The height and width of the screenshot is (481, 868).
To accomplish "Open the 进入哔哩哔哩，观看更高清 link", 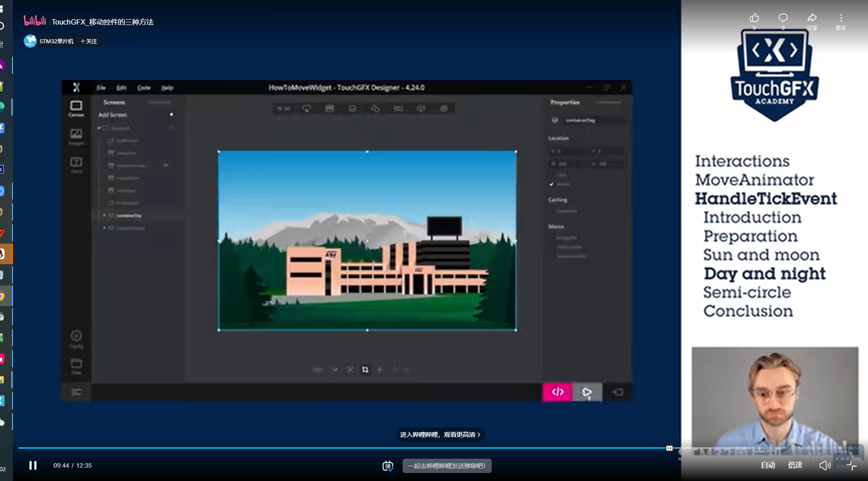I will (x=440, y=435).
